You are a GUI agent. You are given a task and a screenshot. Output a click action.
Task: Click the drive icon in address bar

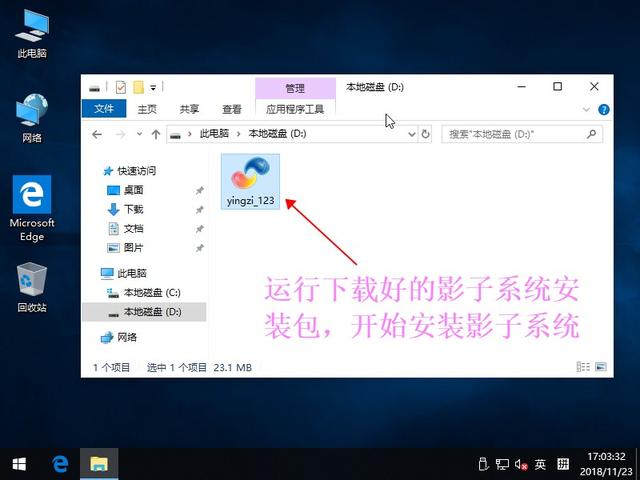coord(175,135)
